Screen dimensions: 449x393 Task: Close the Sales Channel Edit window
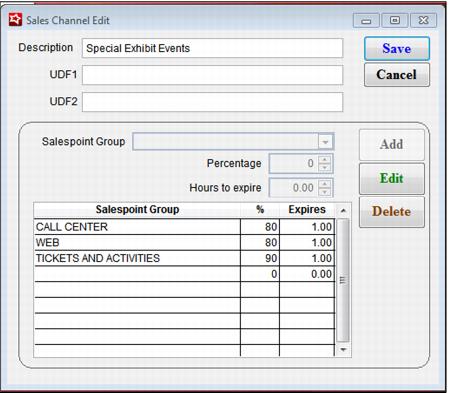pos(423,21)
